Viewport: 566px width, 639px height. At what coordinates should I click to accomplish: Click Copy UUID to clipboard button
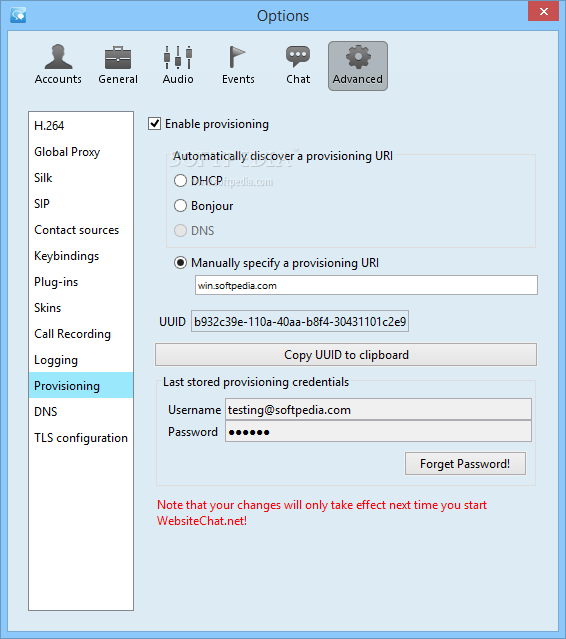[346, 355]
